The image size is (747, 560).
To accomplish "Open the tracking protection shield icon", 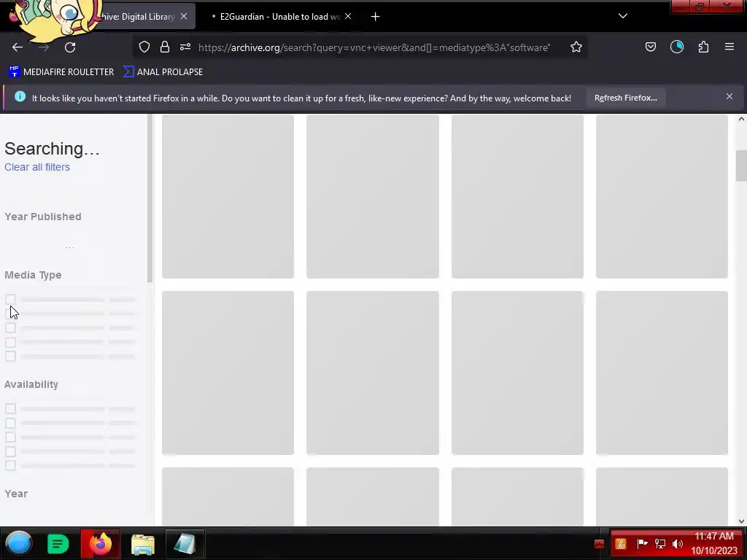I will point(144,47).
